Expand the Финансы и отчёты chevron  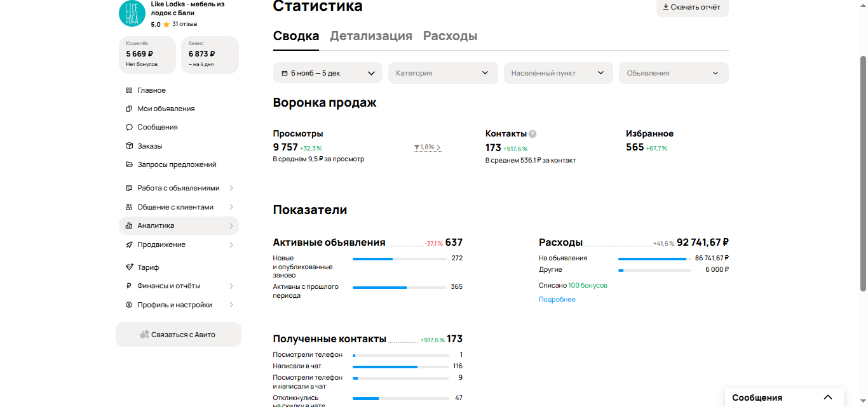click(x=231, y=286)
